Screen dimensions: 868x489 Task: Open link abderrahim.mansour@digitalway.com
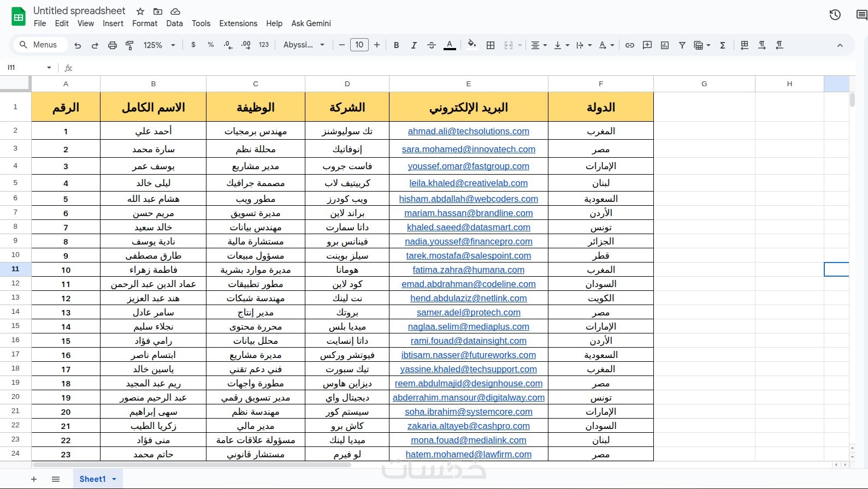pos(469,397)
